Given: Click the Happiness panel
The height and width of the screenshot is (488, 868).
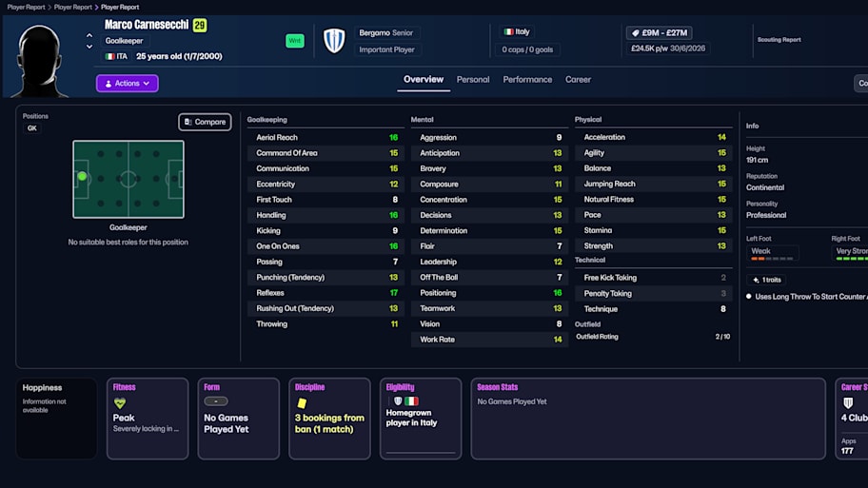Looking at the screenshot, I should 56,419.
